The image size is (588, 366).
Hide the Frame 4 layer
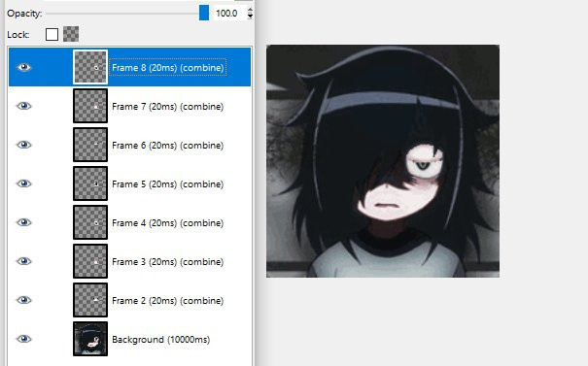(24, 222)
